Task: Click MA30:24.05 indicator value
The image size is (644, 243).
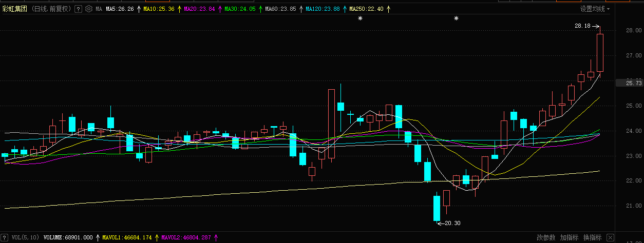Action: [x=240, y=9]
